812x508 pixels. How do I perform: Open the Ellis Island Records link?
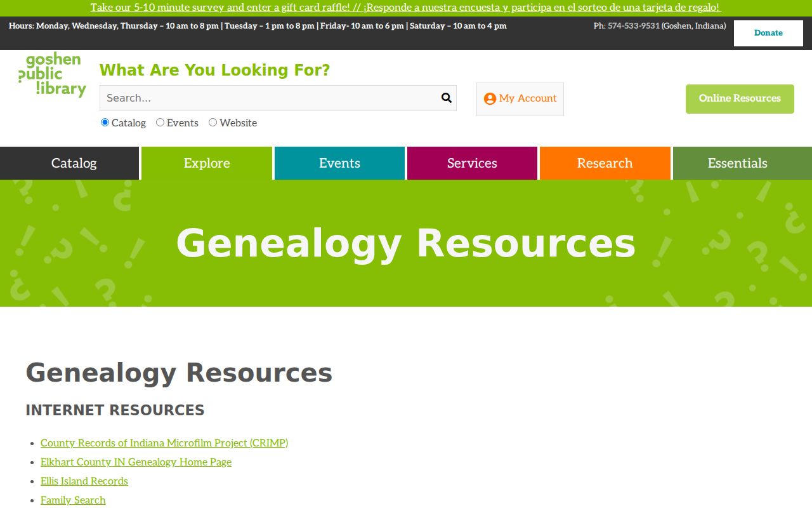coord(84,481)
